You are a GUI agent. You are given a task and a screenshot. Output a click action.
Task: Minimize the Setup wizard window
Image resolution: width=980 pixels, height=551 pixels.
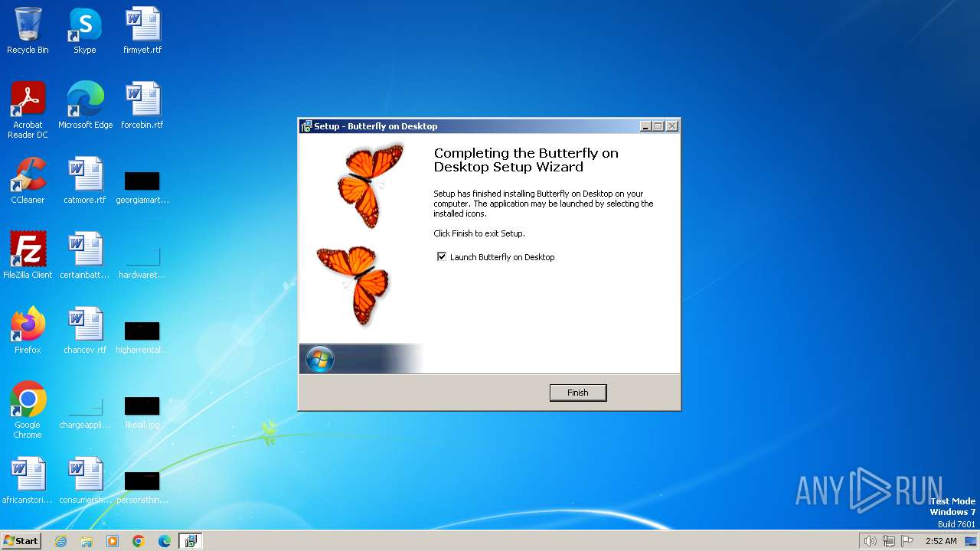click(x=645, y=126)
